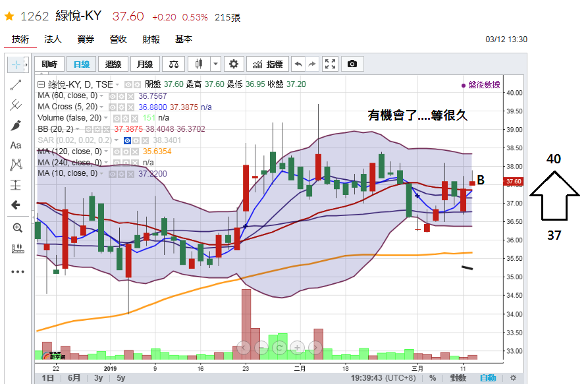Select the Aa text annotation tool
The image size is (588, 384).
tap(16, 145)
